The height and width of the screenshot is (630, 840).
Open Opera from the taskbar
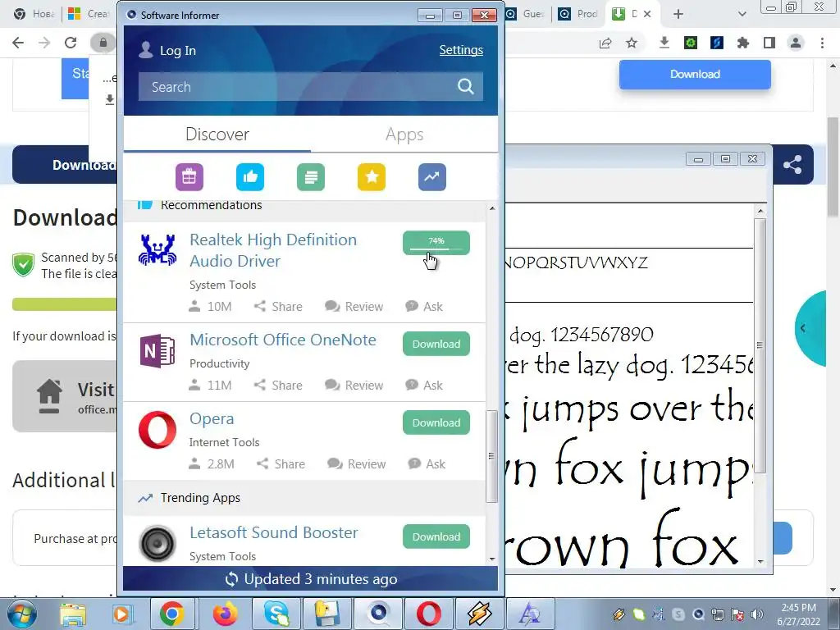[x=429, y=614]
